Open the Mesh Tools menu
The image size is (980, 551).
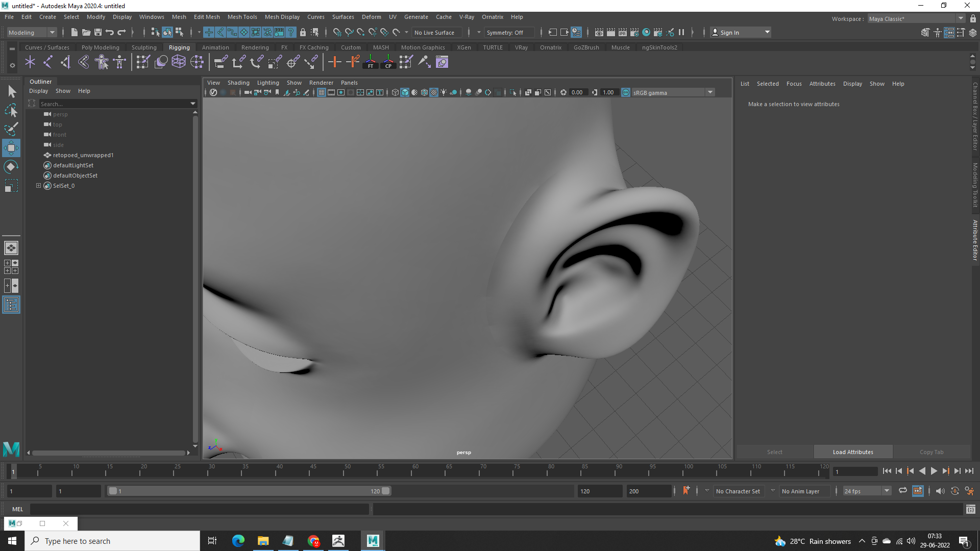coord(242,17)
